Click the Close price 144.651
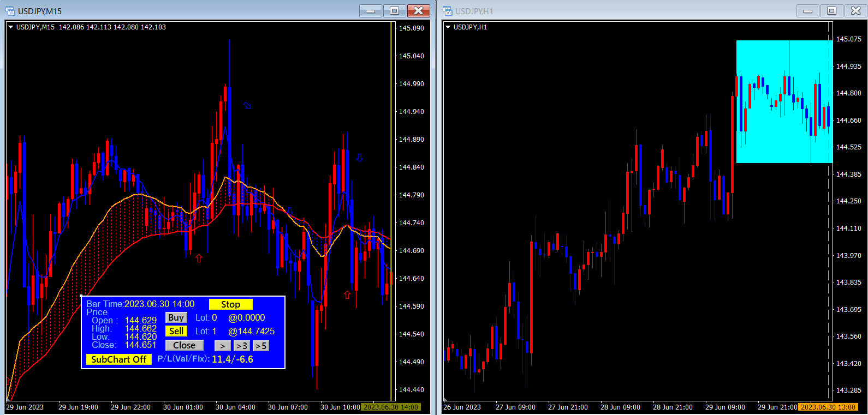The image size is (868, 415). click(141, 345)
